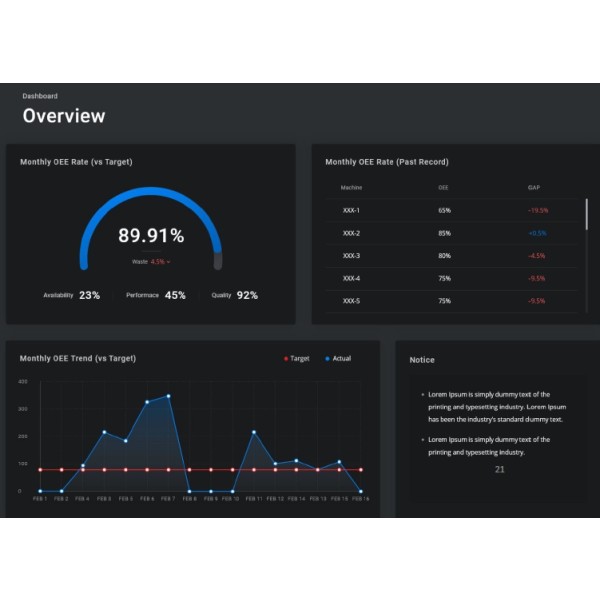Screen dimensions: 600x600
Task: Select the XXX-2 machine row
Action: coord(452,233)
